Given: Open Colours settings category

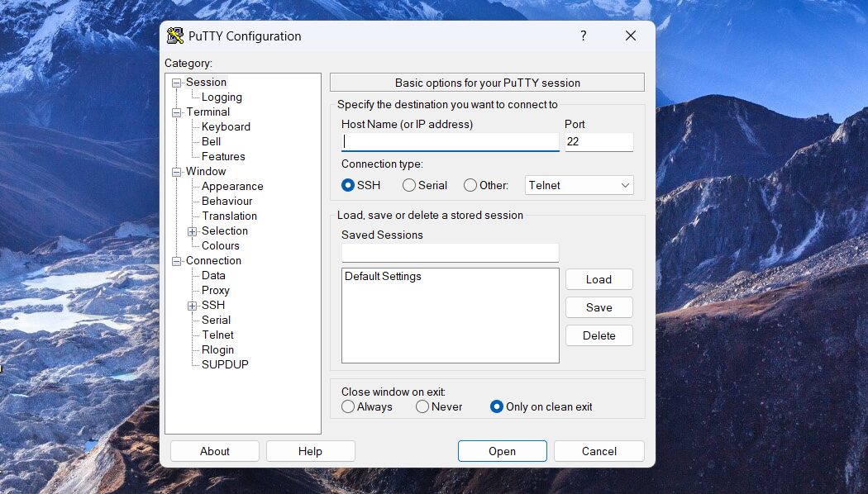Looking at the screenshot, I should (x=221, y=246).
